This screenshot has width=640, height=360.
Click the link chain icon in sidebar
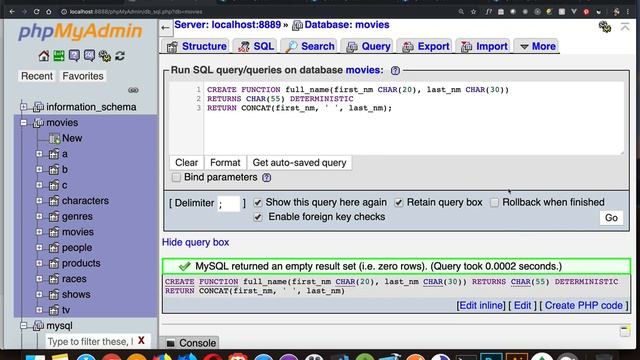pyautogui.click(x=133, y=90)
